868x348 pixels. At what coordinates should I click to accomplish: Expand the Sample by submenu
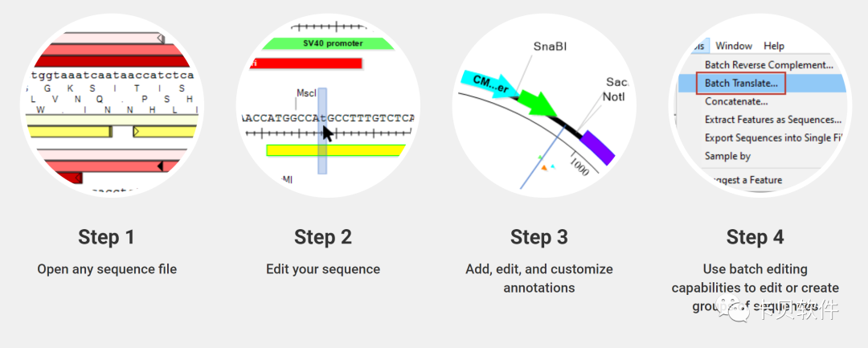[727, 156]
